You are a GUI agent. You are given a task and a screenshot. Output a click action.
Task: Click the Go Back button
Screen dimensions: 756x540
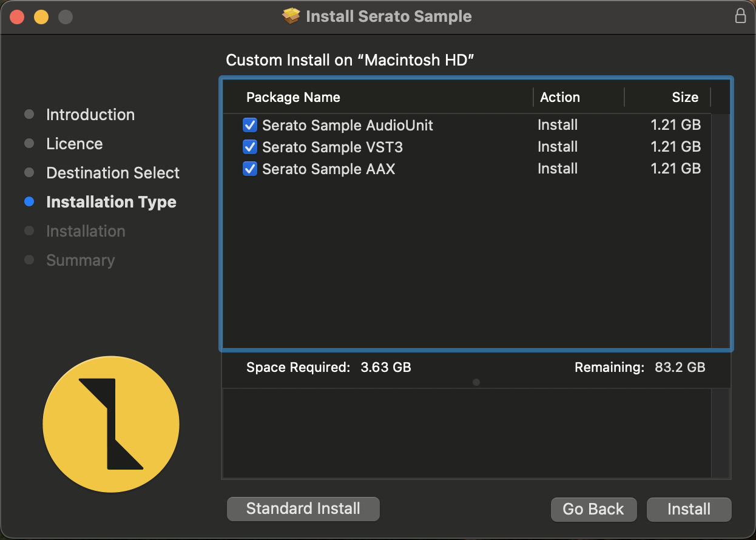pyautogui.click(x=593, y=509)
